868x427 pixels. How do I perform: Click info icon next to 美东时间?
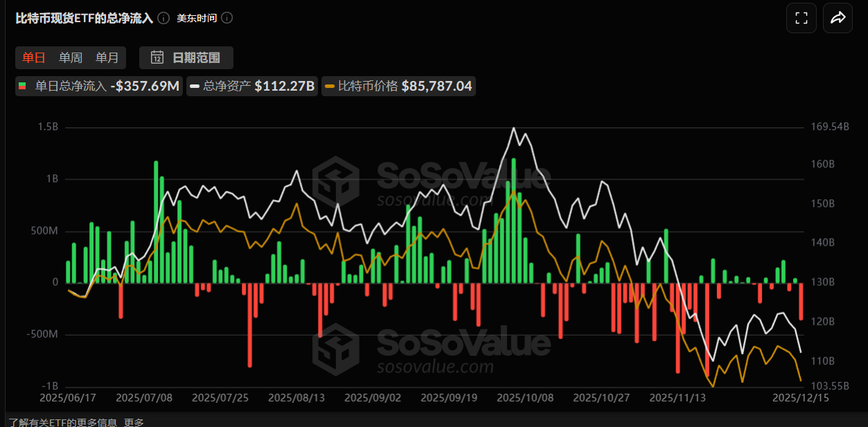pos(227,18)
